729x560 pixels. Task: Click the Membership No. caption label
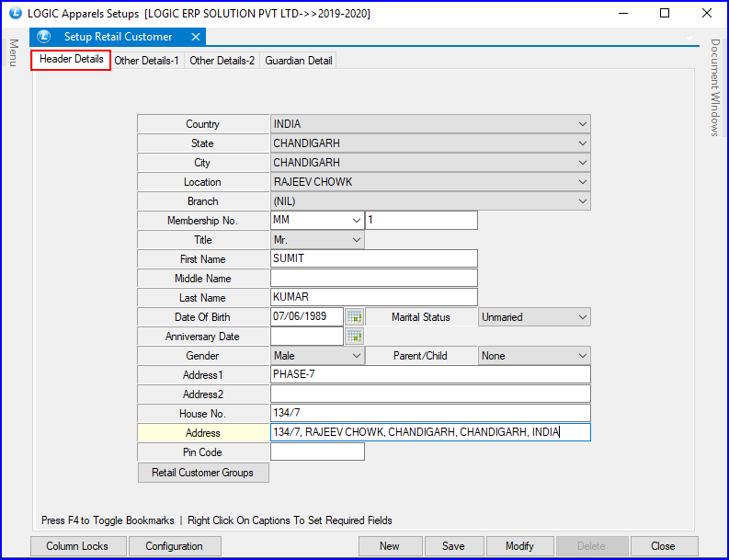pyautogui.click(x=203, y=221)
